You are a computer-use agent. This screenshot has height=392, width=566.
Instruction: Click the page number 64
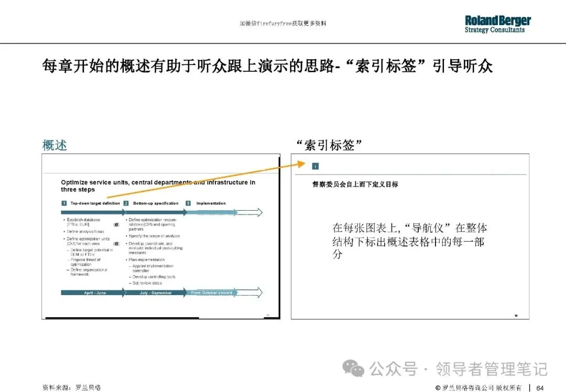[x=540, y=388]
